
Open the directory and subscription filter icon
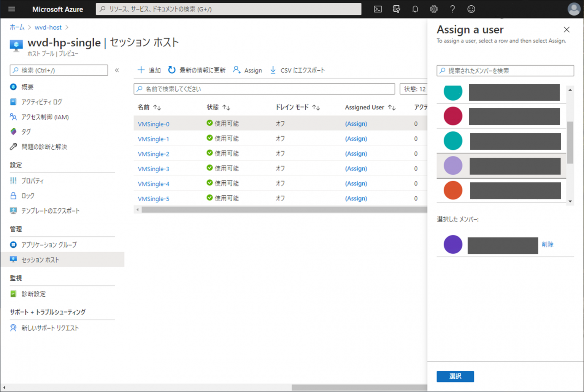[396, 9]
